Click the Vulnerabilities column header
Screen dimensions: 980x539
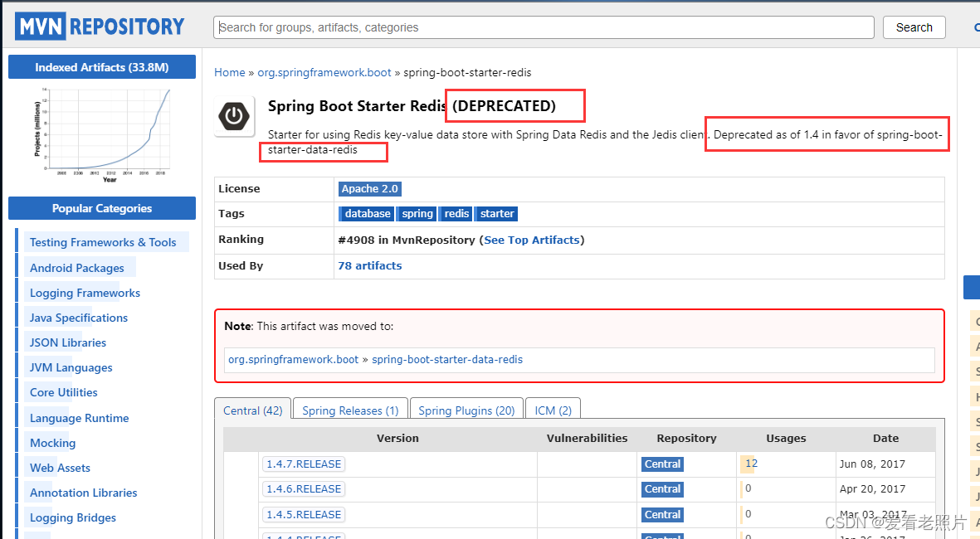point(587,439)
